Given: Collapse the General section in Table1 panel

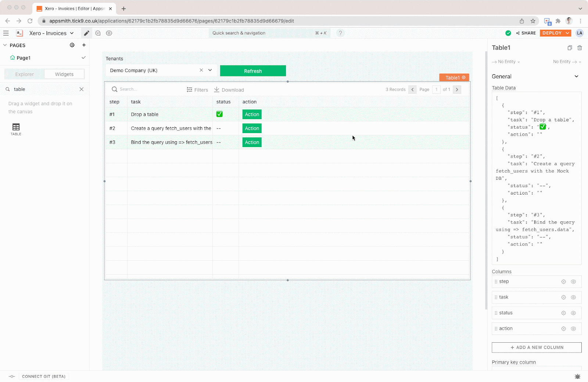Looking at the screenshot, I should [x=576, y=76].
